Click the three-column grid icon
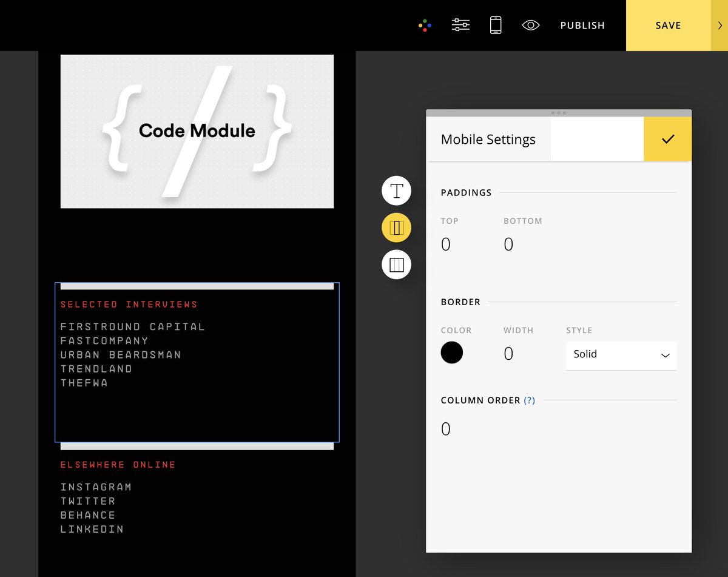The width and height of the screenshot is (728, 577). (396, 265)
